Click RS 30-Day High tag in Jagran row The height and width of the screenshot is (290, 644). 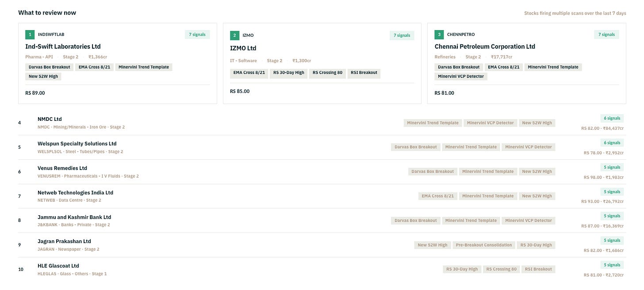tap(536, 245)
